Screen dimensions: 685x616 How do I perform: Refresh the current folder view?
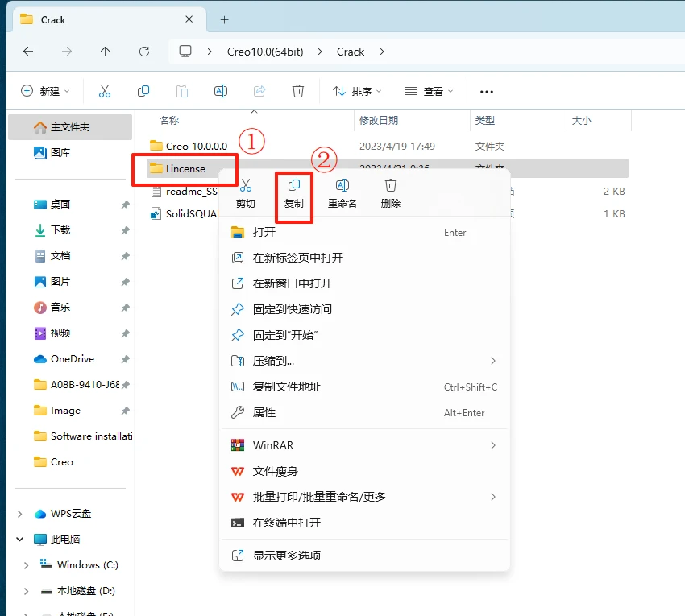pos(144,52)
